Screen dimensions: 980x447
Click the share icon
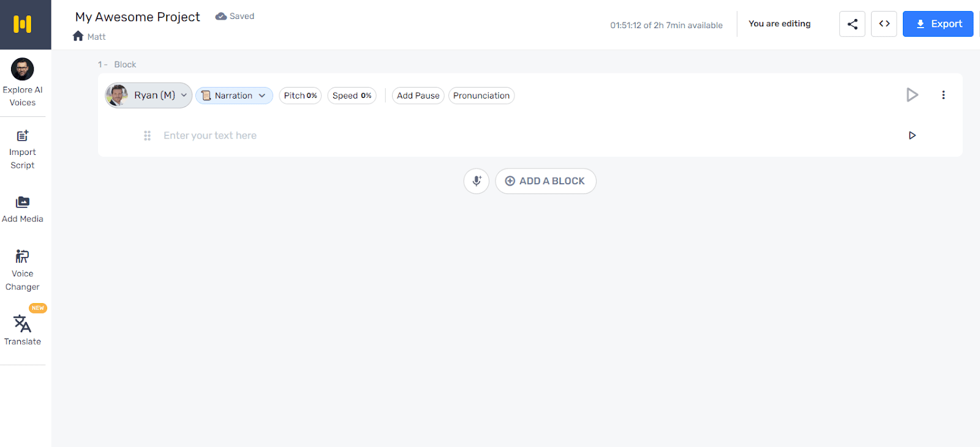852,24
